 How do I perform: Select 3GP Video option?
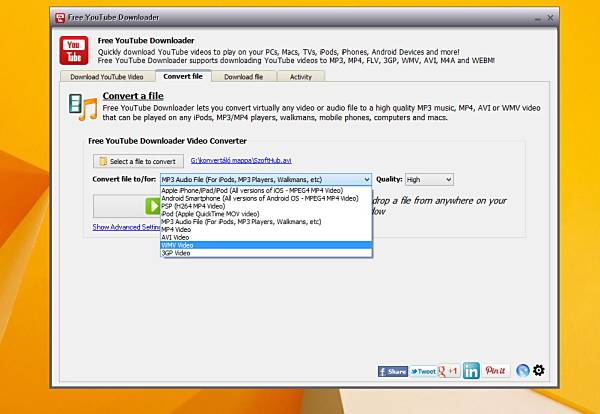[x=266, y=253]
